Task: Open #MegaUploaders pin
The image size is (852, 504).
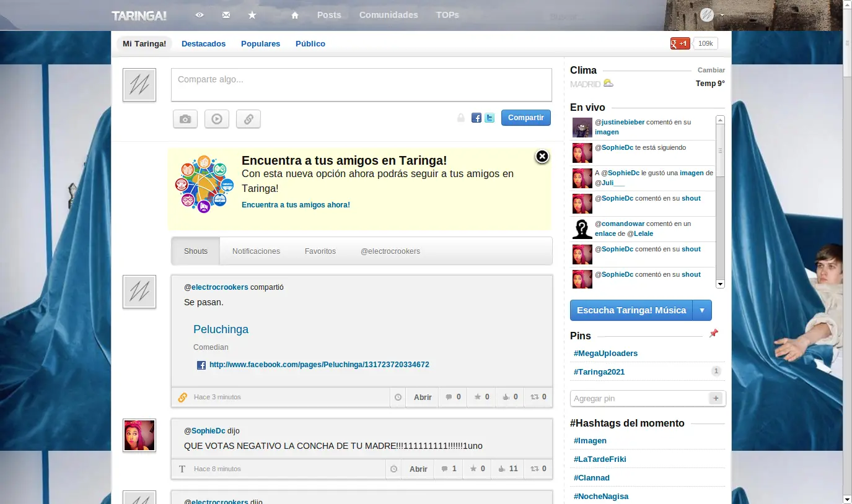Action: [605, 353]
